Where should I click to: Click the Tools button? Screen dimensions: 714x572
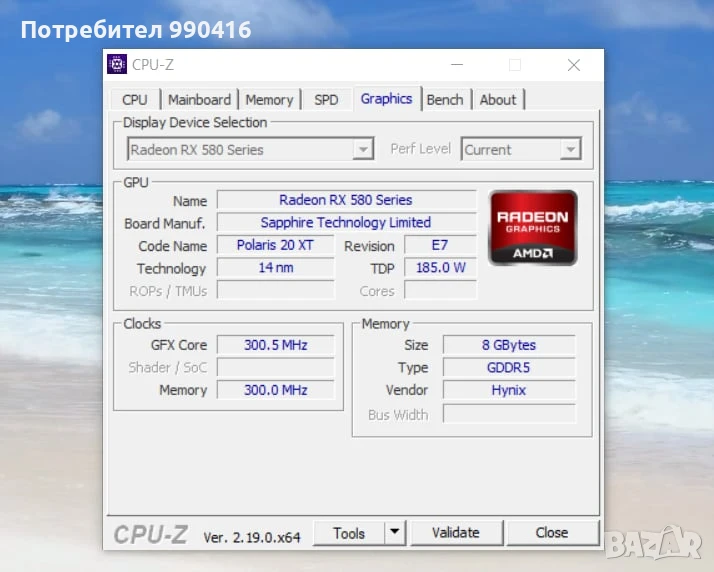click(x=349, y=532)
